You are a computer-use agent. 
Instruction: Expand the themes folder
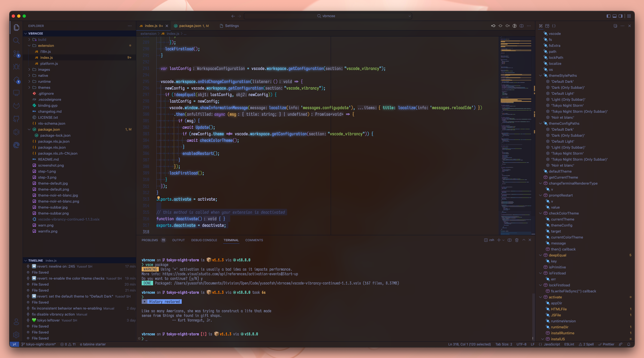pyautogui.click(x=44, y=87)
